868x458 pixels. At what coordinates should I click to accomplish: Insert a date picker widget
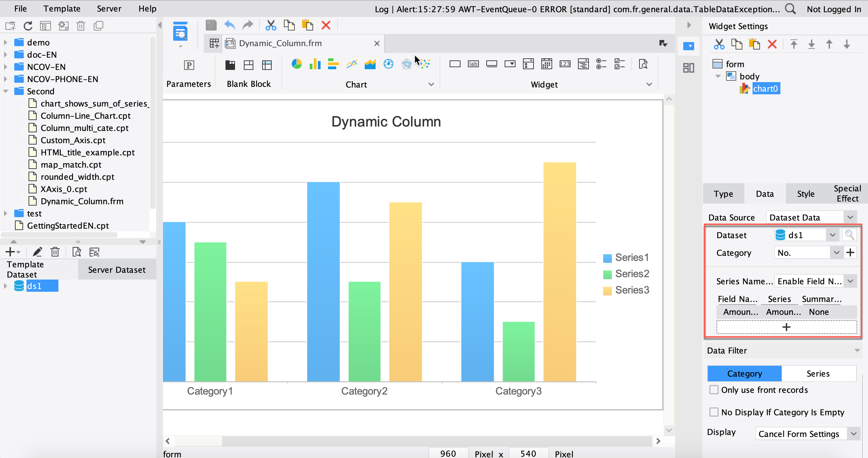click(546, 64)
